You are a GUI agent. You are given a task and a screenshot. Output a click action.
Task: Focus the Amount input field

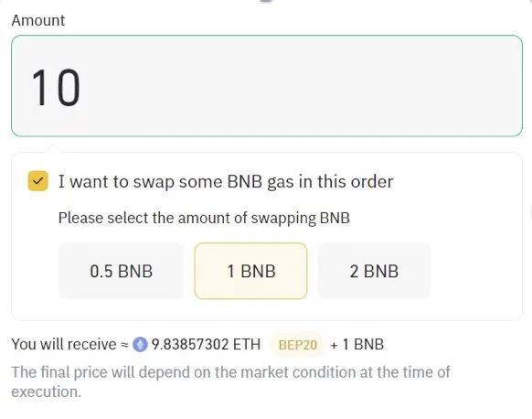click(267, 86)
